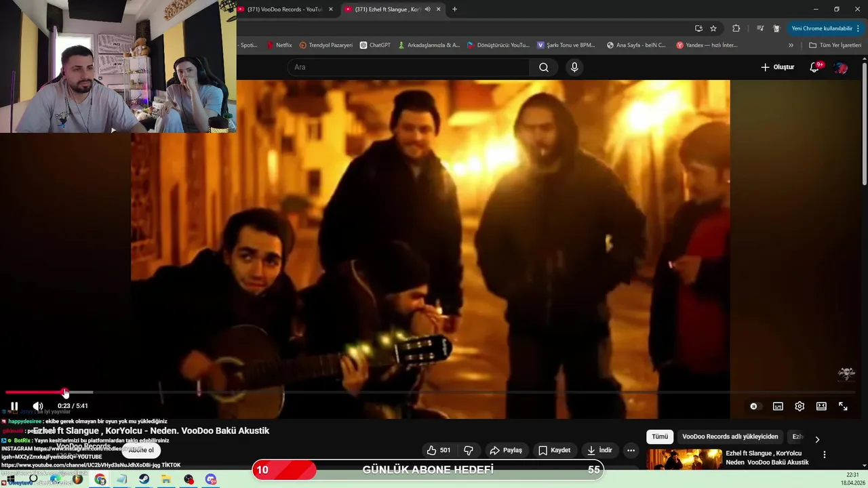Open the Netflix bookmark
Screen dimensions: 868x488
click(x=279, y=45)
